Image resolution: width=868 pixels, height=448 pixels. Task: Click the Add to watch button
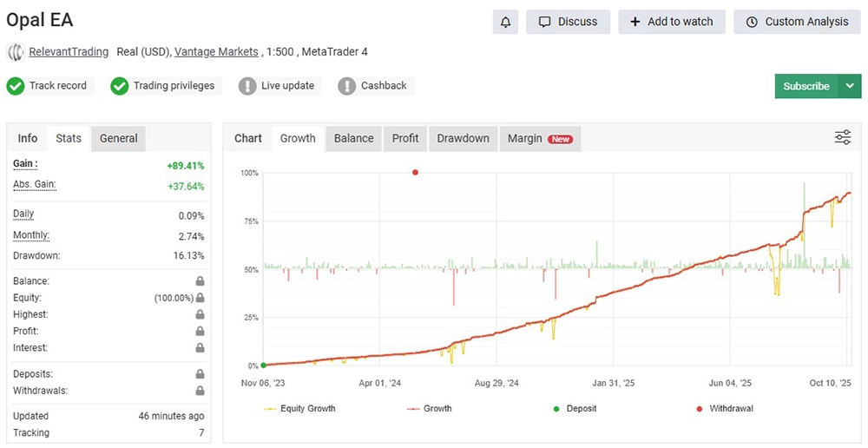click(x=671, y=22)
